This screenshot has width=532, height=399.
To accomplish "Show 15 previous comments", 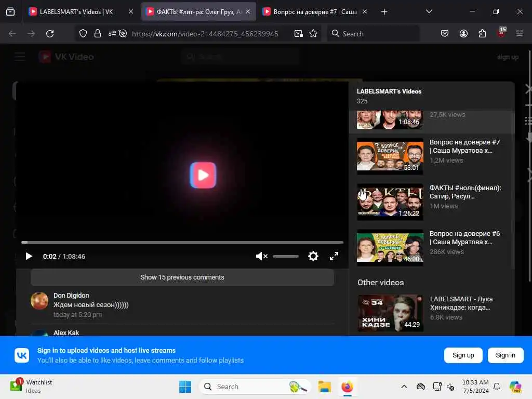I will coord(182,277).
